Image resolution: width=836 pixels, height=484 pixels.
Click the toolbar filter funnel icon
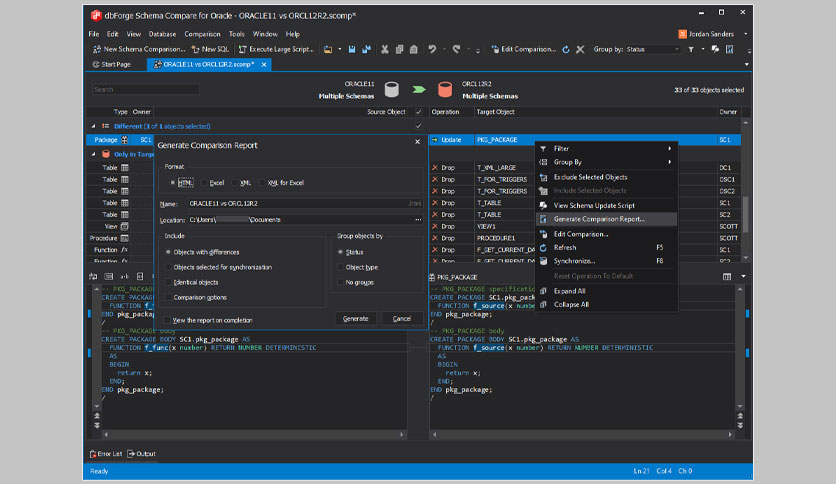[691, 49]
